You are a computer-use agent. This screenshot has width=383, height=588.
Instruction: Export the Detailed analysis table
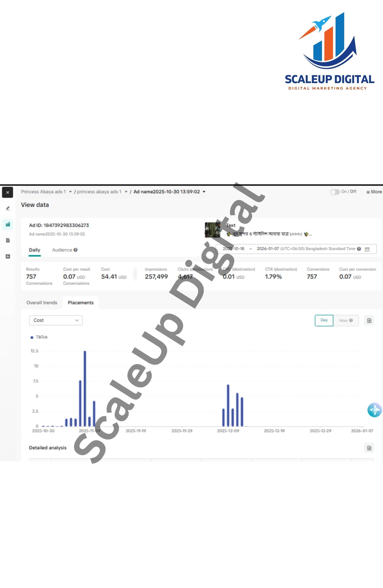[369, 448]
